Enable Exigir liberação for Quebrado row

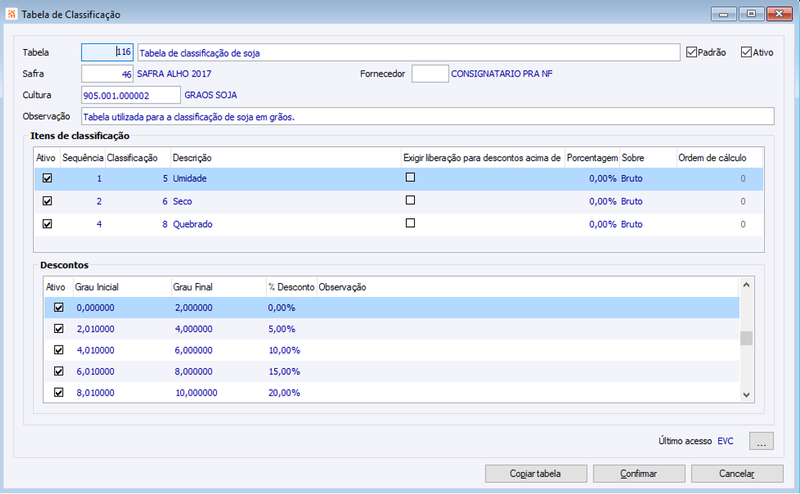coord(410,223)
